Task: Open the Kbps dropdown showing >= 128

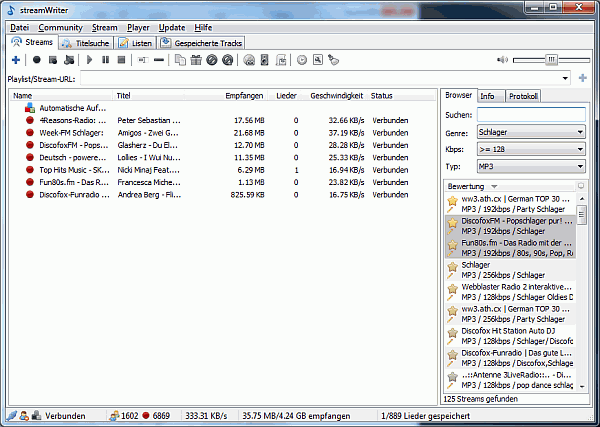Action: (531, 149)
